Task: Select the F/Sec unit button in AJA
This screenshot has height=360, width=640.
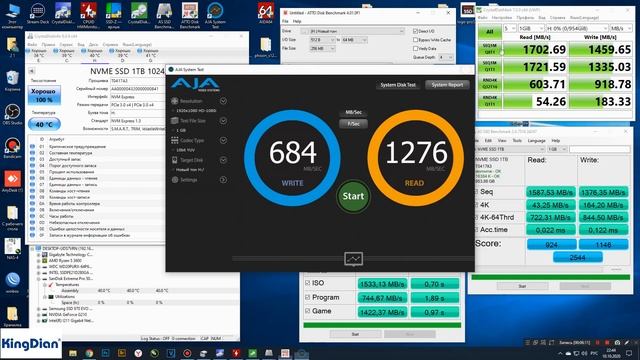Action: [x=353, y=124]
